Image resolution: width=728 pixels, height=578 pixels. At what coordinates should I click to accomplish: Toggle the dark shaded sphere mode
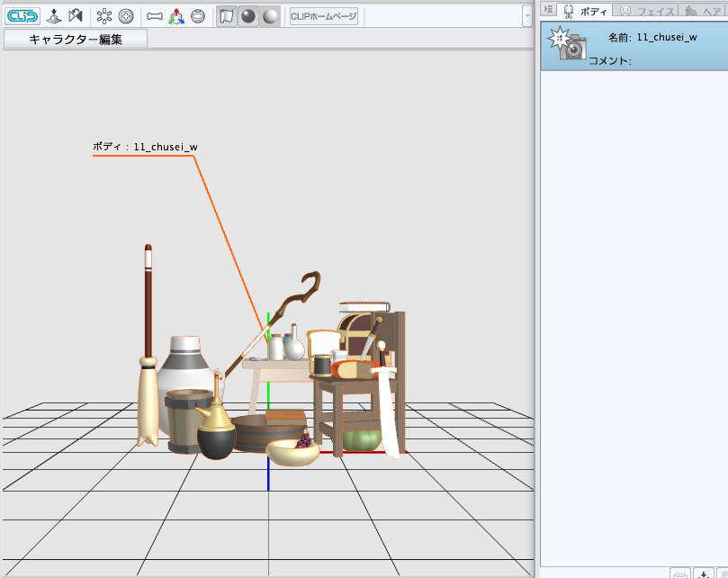pyautogui.click(x=247, y=15)
